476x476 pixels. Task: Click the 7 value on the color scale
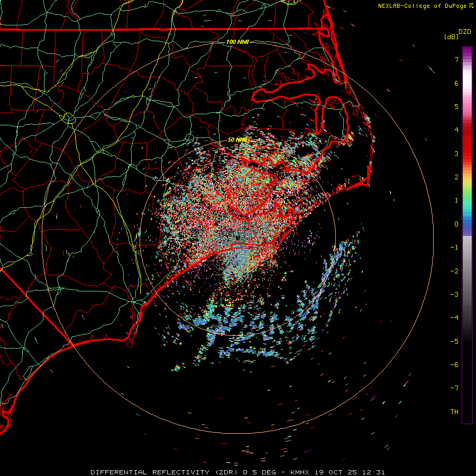click(x=456, y=59)
